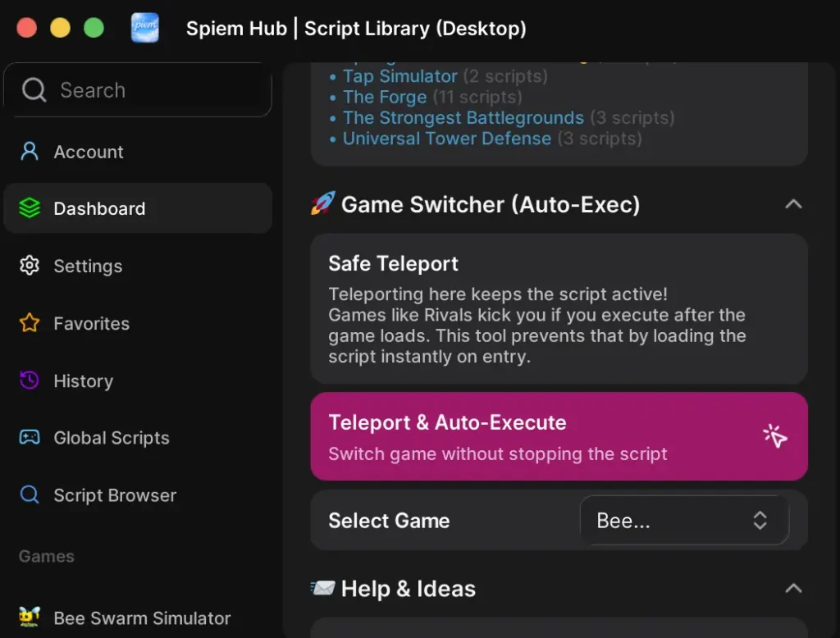
Task: Click the Games sidebar section label
Action: coord(46,556)
